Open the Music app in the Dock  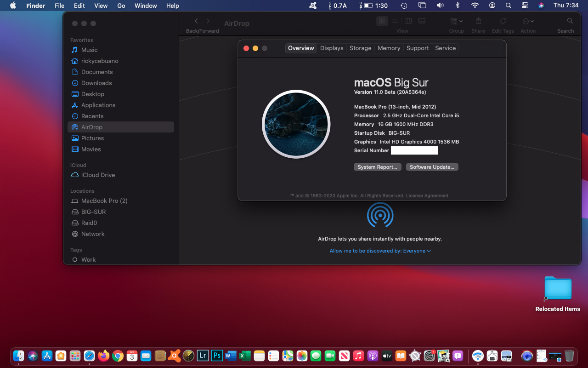358,356
